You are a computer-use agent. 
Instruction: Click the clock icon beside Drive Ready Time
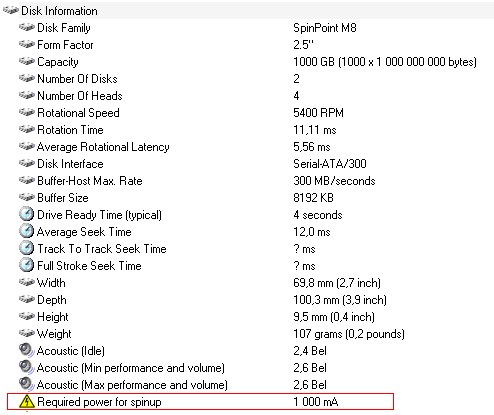tap(27, 214)
